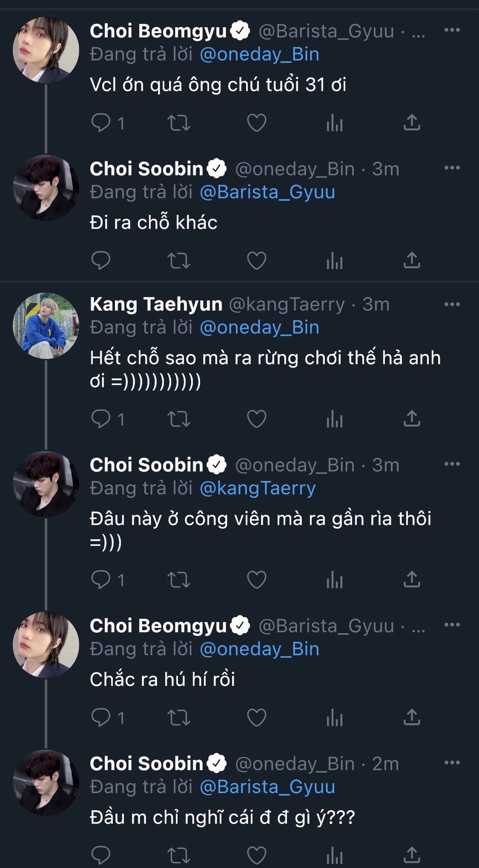
Task: Open more options on Soobin's "Đầu m" tweet
Action: point(452,763)
